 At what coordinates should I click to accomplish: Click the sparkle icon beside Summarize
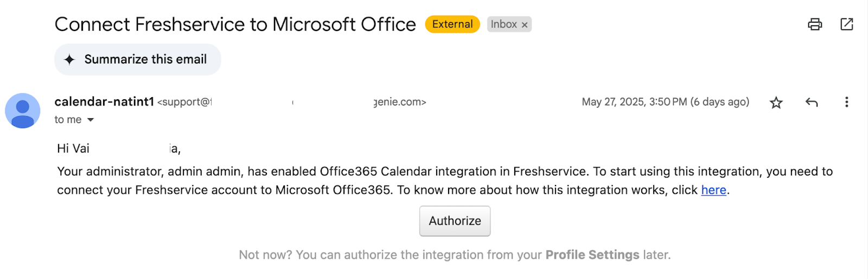(x=69, y=60)
